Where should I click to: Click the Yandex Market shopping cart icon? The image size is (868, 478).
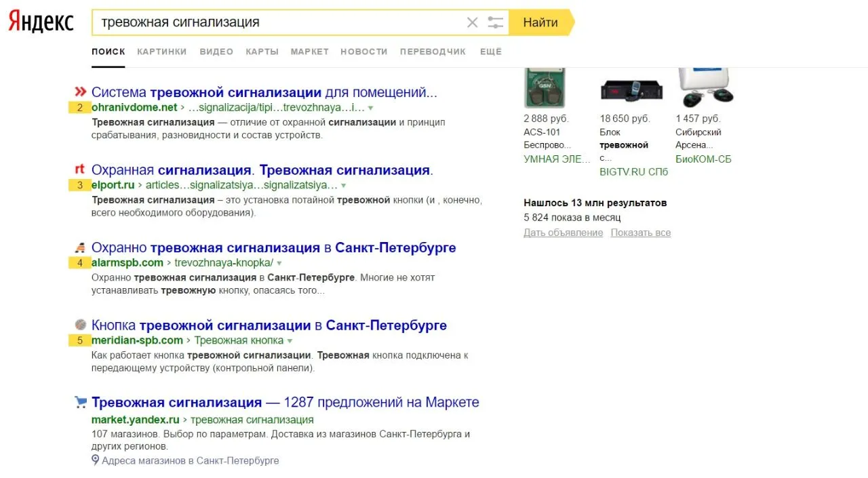(x=81, y=402)
